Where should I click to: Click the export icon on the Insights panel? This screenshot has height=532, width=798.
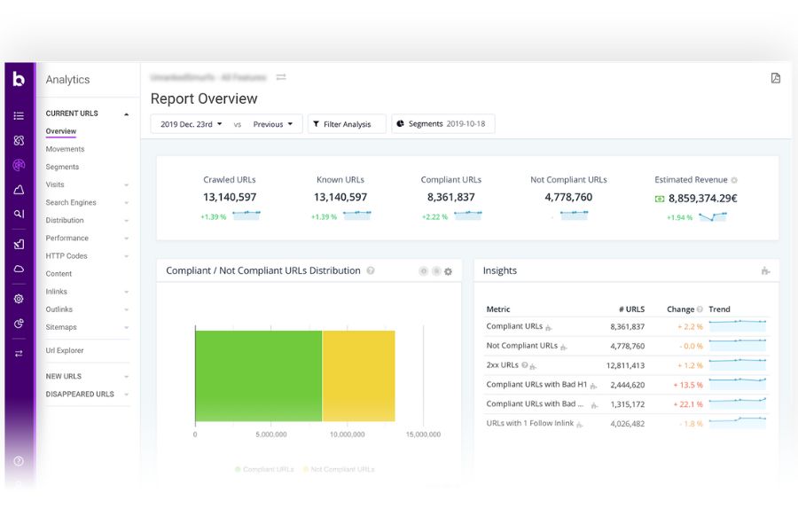764,271
